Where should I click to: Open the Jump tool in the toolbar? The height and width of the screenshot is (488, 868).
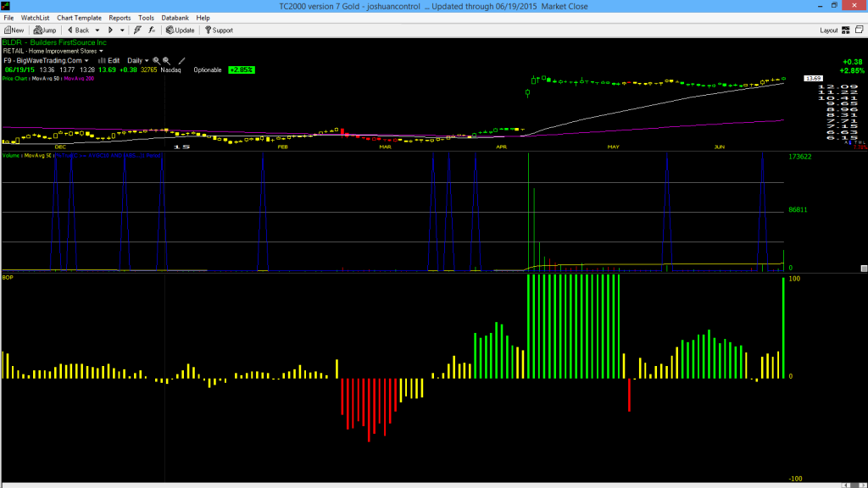click(x=45, y=30)
